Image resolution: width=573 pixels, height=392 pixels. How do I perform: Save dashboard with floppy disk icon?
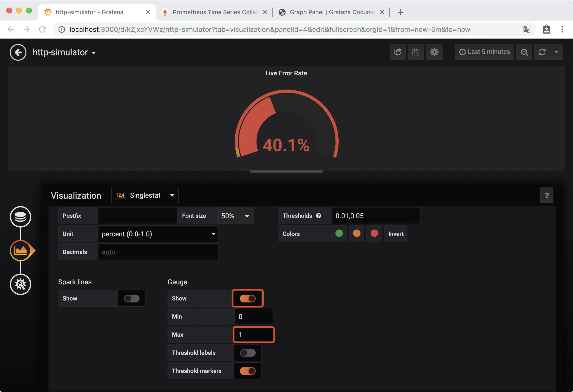pyautogui.click(x=416, y=52)
